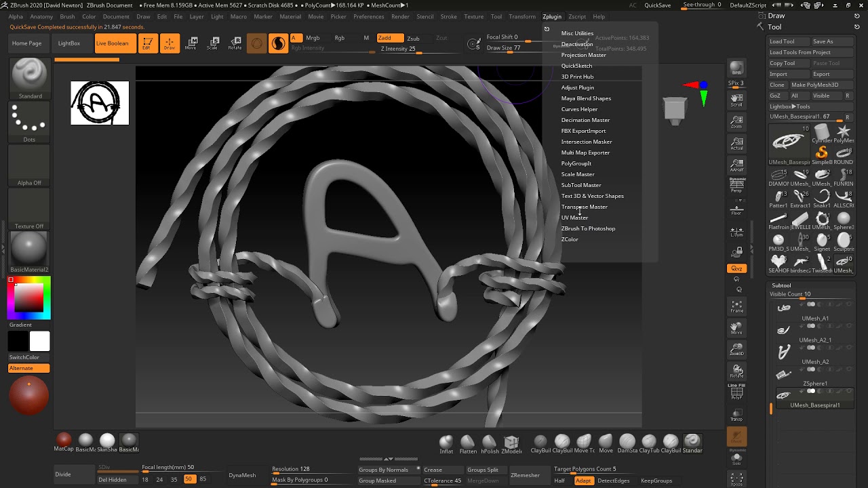Open the Standard brush thumbnail
Viewport: 868px width, 488px height.
click(29, 79)
